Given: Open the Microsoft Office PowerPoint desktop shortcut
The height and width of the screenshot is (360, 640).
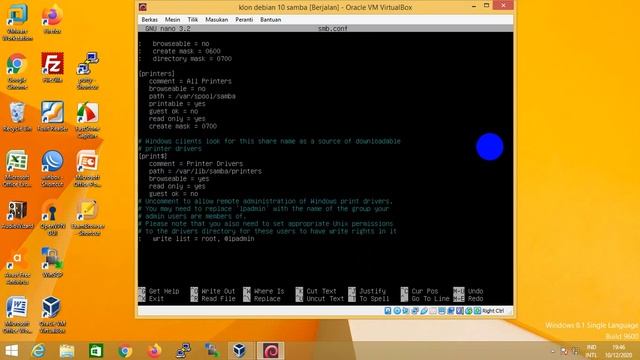Looking at the screenshot, I should point(87,169).
